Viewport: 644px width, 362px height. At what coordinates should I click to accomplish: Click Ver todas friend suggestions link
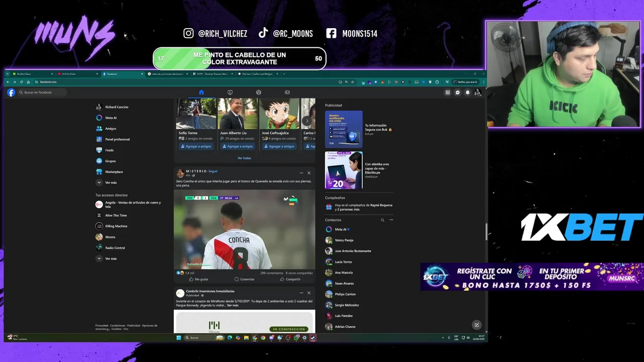point(244,158)
